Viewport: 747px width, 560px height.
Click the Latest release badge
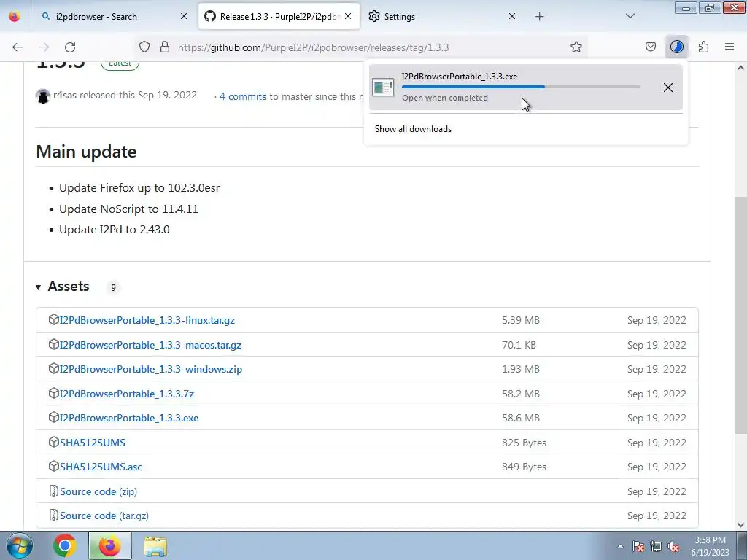tap(120, 63)
